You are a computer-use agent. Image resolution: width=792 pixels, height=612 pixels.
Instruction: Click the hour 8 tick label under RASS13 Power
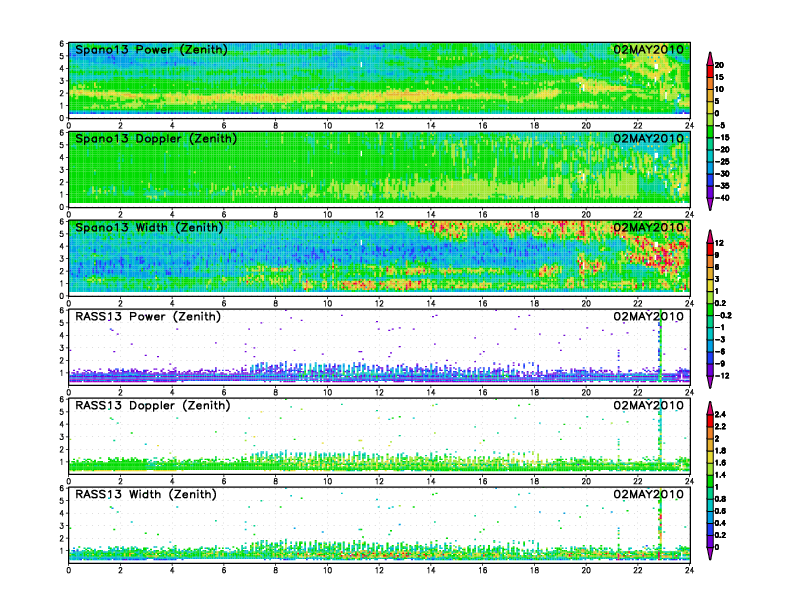tap(276, 392)
